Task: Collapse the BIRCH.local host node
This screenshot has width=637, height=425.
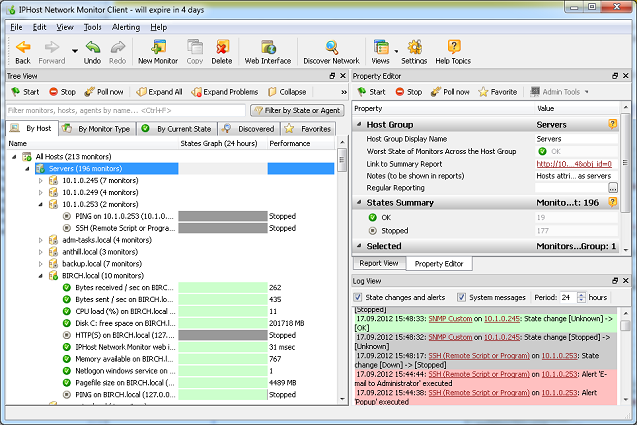Action: pos(41,276)
